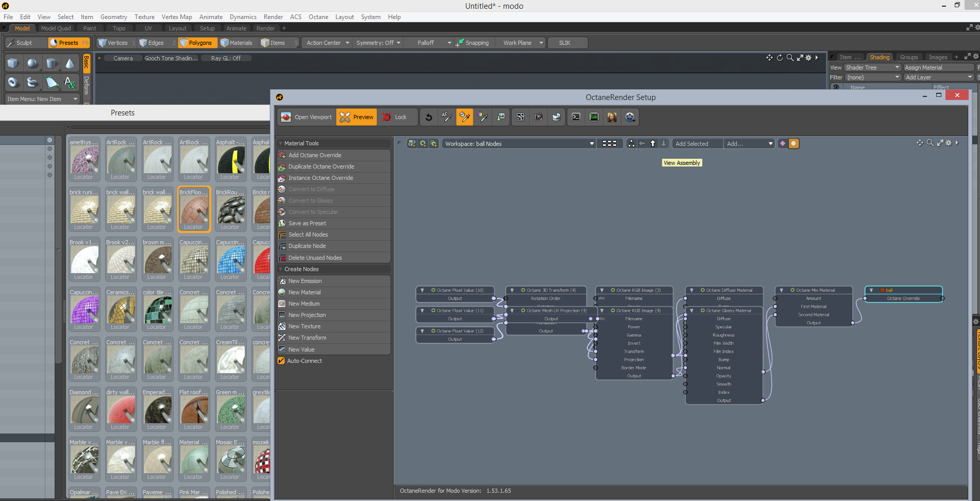Click the purple diamond node icon
This screenshot has width=980, height=501.
(x=783, y=144)
